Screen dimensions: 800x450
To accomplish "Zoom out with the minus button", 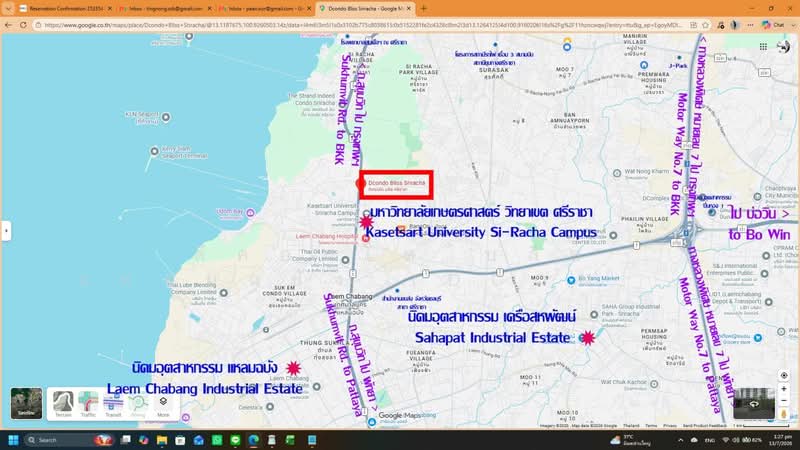I will [x=784, y=401].
